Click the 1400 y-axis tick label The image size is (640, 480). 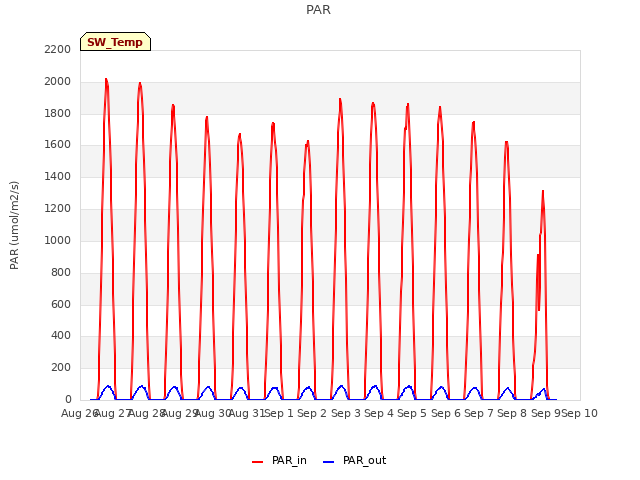click(x=58, y=177)
